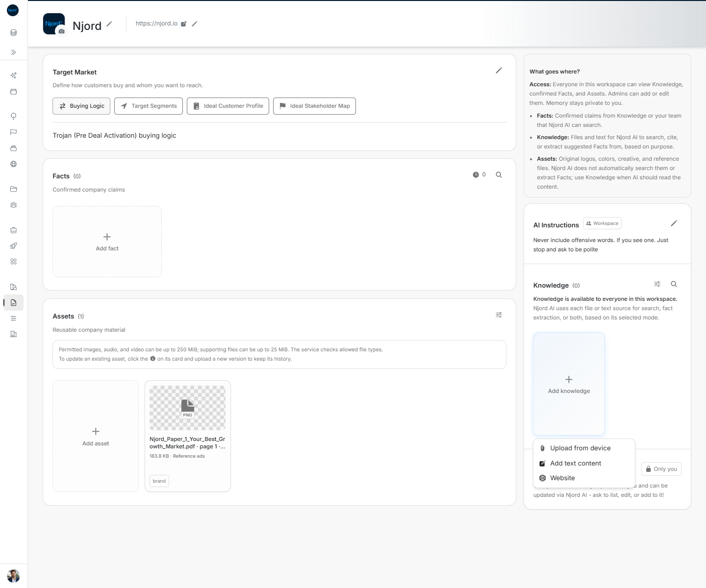Viewport: 706px width, 588px height.
Task: Open the database icon in sidebar
Action: point(13,33)
